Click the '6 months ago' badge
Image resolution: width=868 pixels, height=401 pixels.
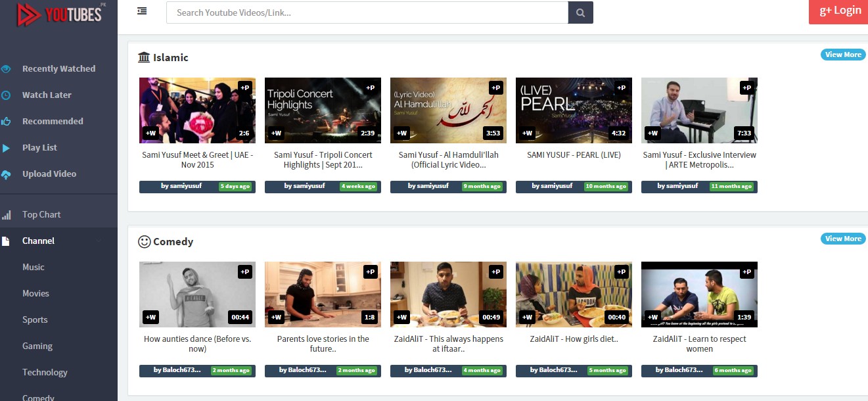click(x=733, y=371)
